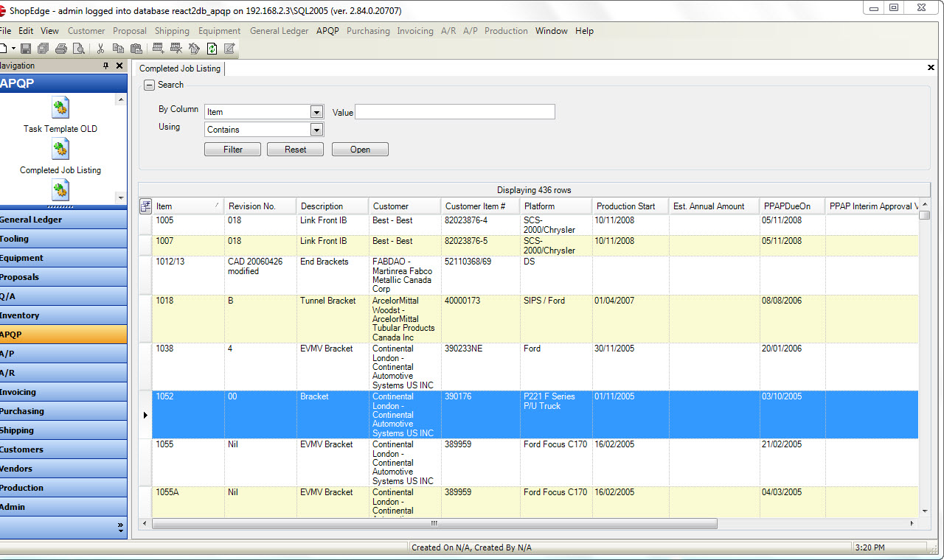
Task: Pin the Navigation panel
Action: pyautogui.click(x=106, y=66)
